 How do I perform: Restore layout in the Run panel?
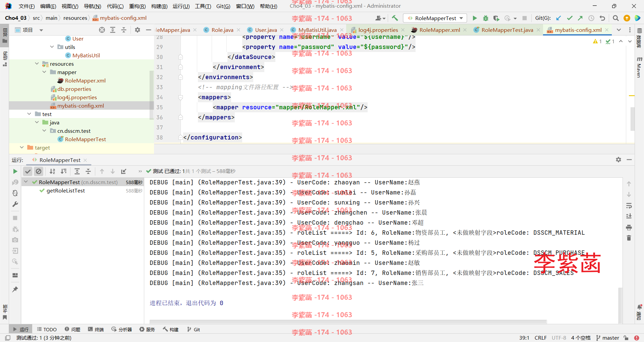pyautogui.click(x=15, y=275)
